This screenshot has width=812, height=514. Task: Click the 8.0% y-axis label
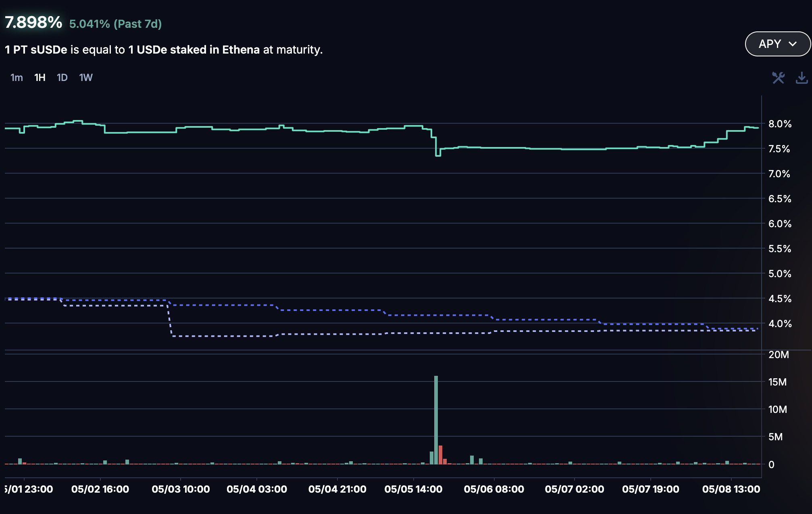(780, 124)
